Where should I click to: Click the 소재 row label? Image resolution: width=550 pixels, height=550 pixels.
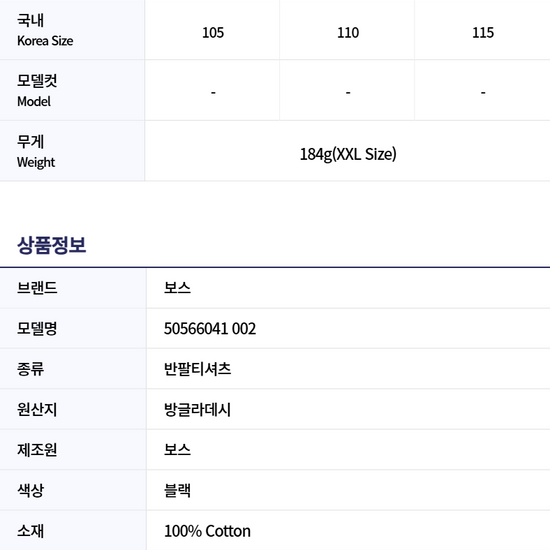coord(31,531)
